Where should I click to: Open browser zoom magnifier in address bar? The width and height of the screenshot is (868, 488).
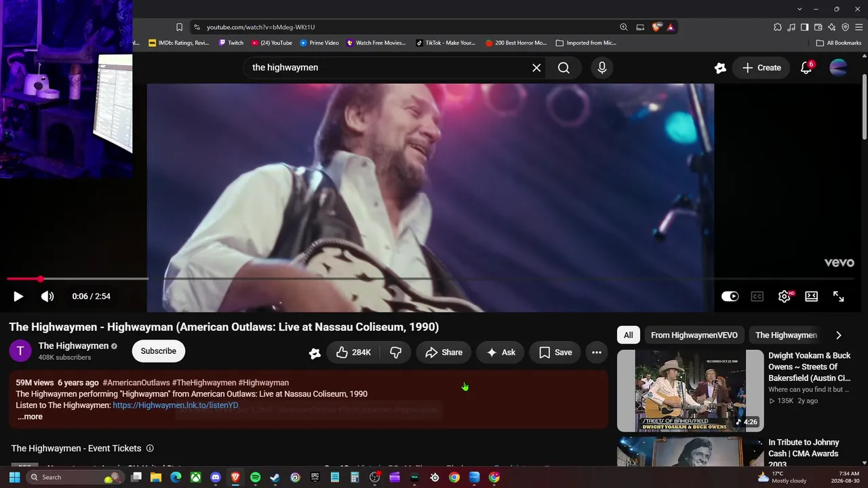tap(623, 27)
